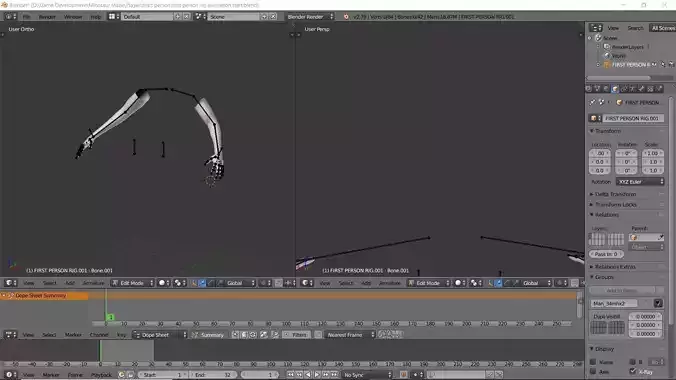Collapse the Display panel
The width and height of the screenshot is (676, 380).
pos(604,349)
